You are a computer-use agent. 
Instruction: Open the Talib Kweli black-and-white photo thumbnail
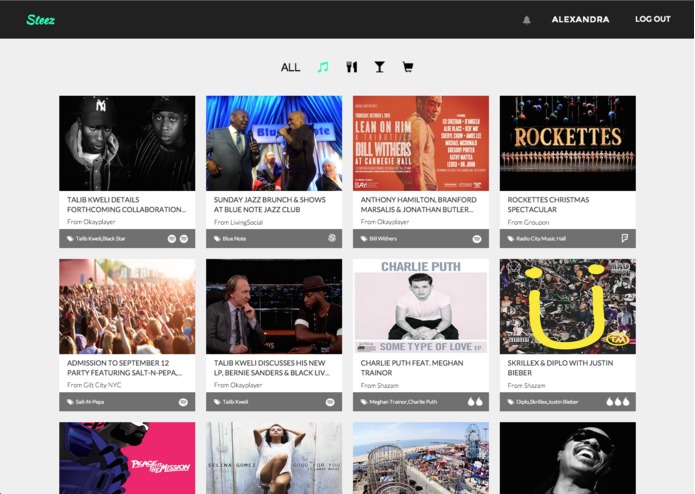[x=127, y=143]
